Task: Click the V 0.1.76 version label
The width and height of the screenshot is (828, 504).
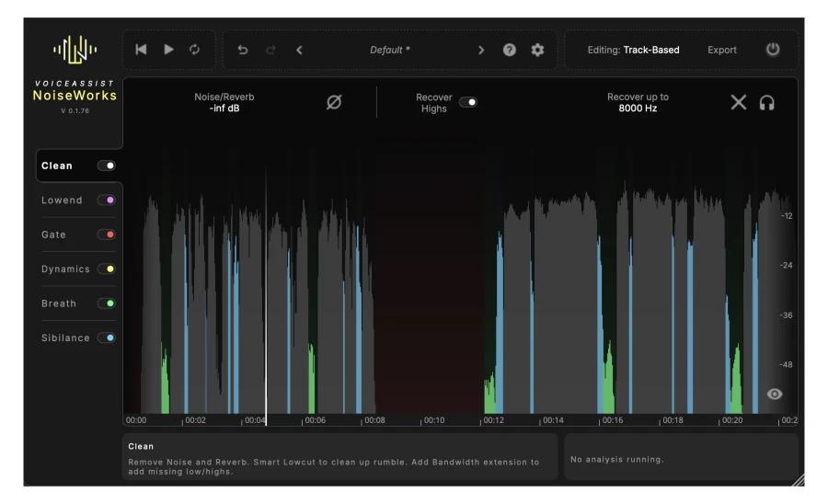Action: point(75,111)
